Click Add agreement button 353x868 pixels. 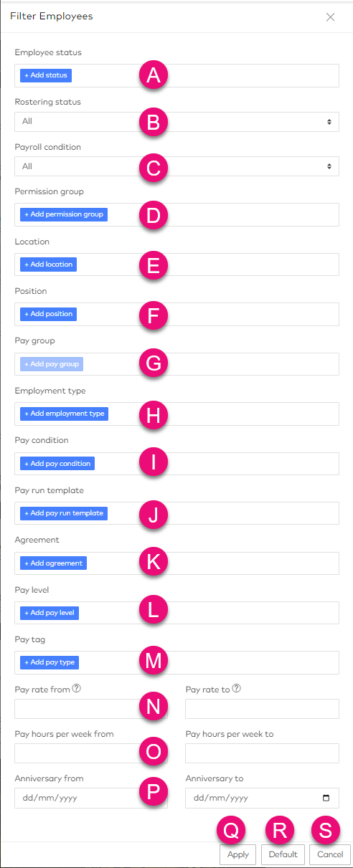(53, 563)
